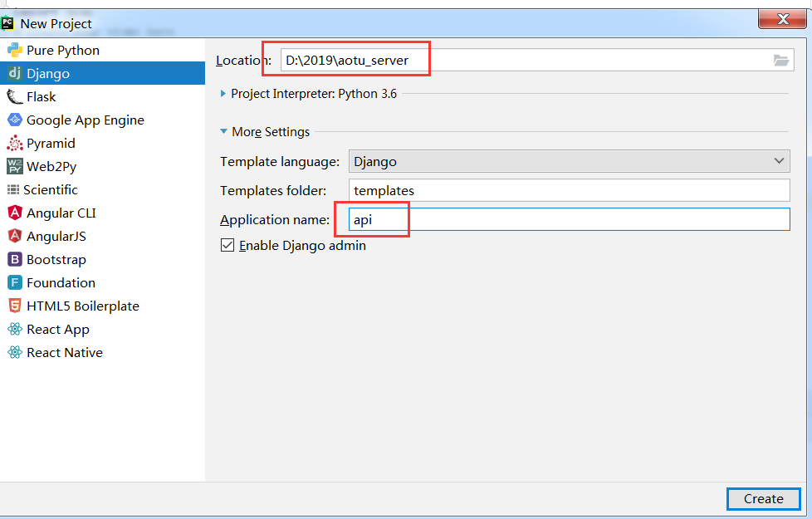Select AngularJS project type

click(102, 236)
